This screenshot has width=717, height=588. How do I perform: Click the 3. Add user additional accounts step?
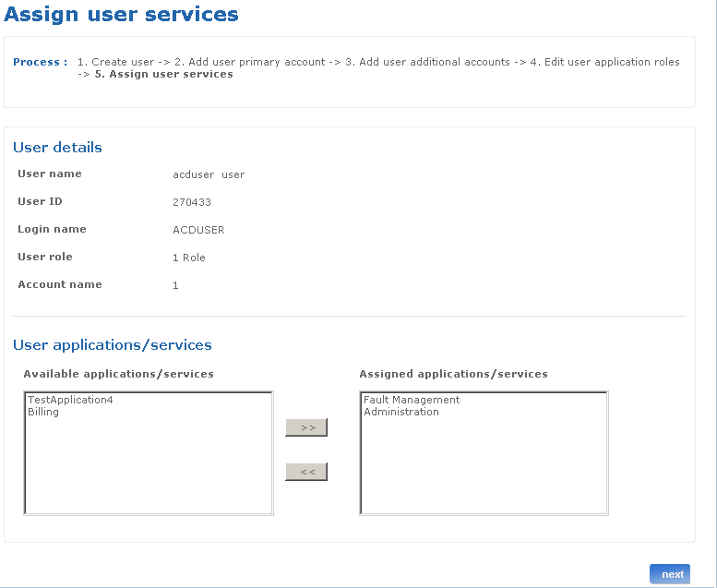[x=427, y=62]
